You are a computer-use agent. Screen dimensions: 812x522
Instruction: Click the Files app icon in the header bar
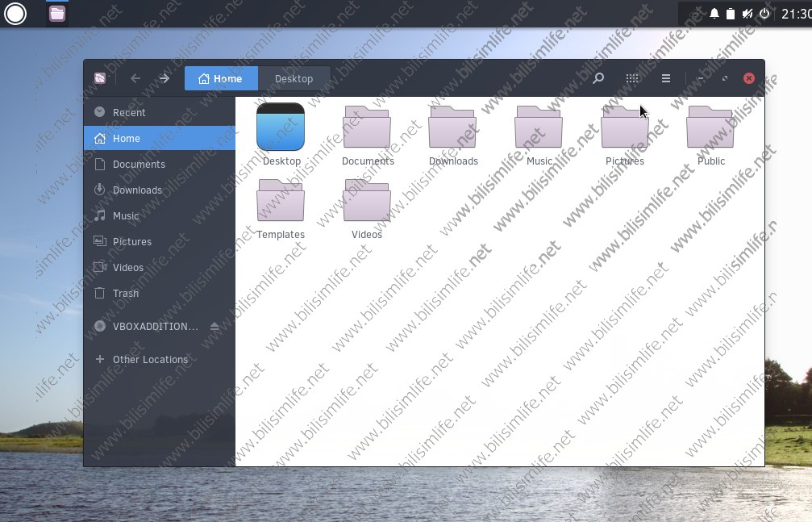coord(100,78)
